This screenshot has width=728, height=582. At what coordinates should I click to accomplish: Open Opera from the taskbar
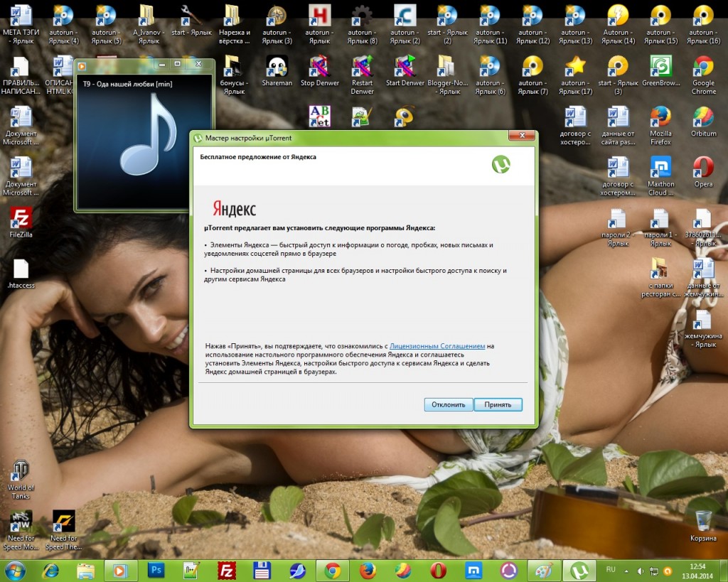(438, 571)
